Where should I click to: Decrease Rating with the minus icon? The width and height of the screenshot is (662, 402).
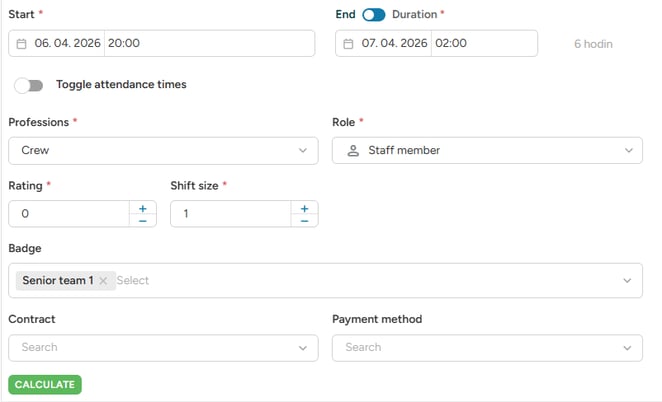(x=142, y=221)
